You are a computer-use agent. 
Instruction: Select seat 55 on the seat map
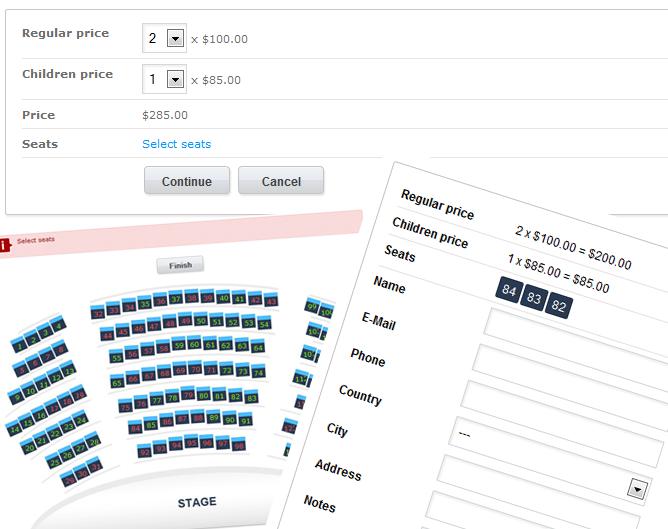(x=116, y=356)
